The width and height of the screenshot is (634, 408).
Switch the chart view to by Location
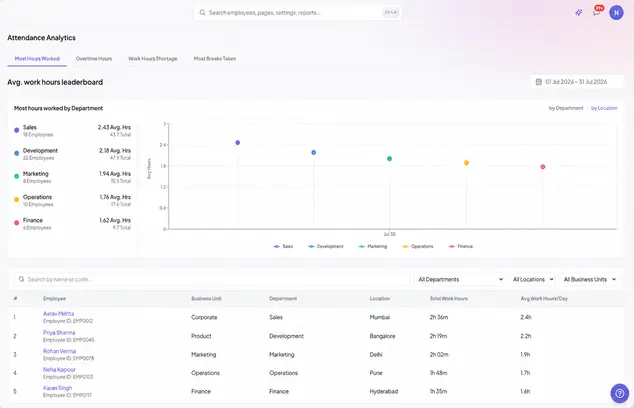[604, 108]
